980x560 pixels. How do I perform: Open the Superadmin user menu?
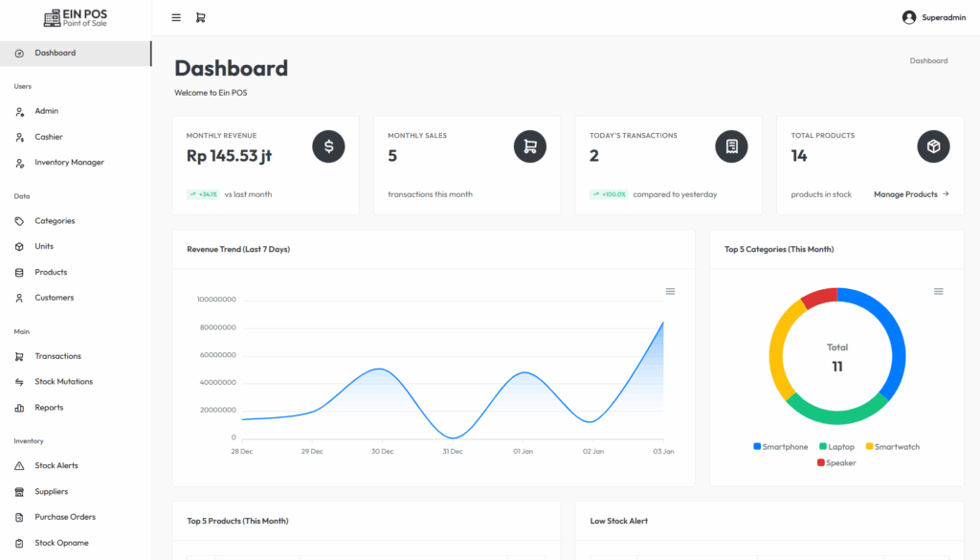(934, 17)
